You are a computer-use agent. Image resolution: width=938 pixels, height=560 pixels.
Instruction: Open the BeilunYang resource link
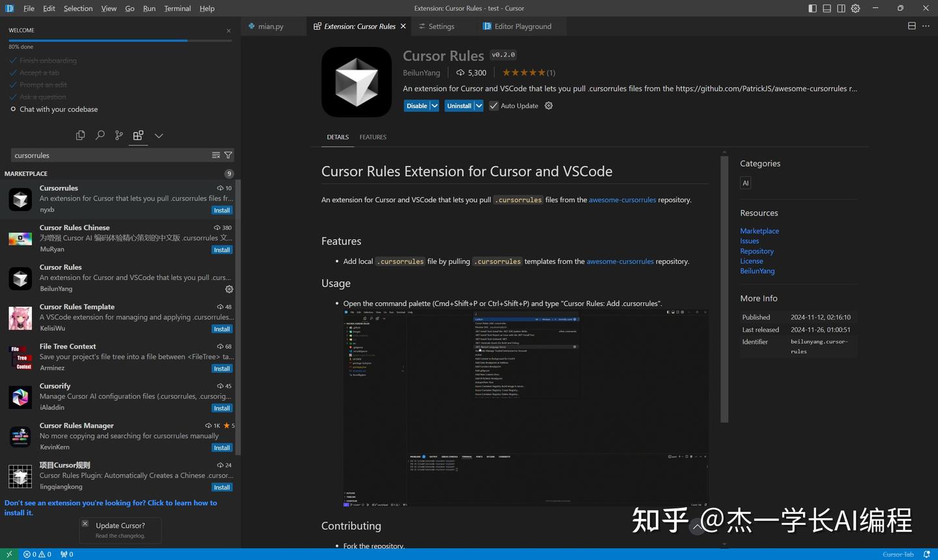pos(757,271)
